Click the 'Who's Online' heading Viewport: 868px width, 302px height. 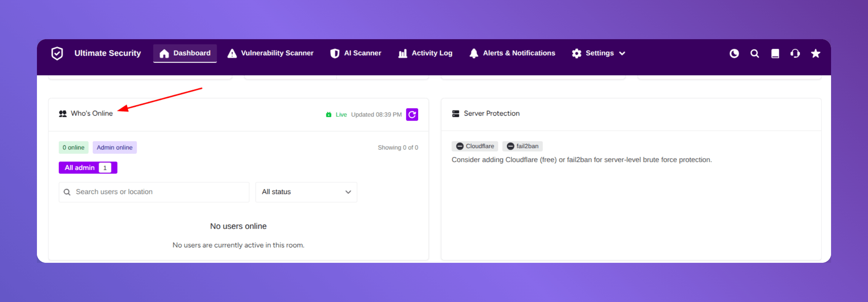coord(92,113)
